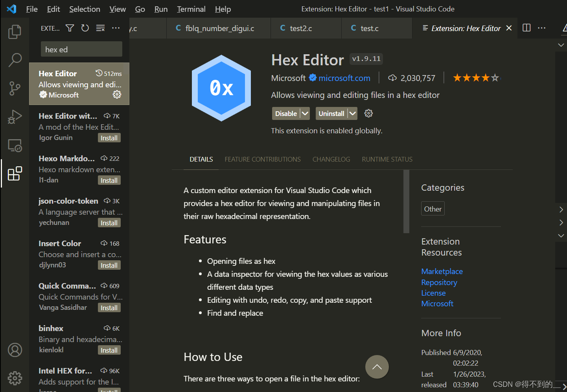Click the filter extensions funnel icon
567x392 pixels.
(x=70, y=28)
